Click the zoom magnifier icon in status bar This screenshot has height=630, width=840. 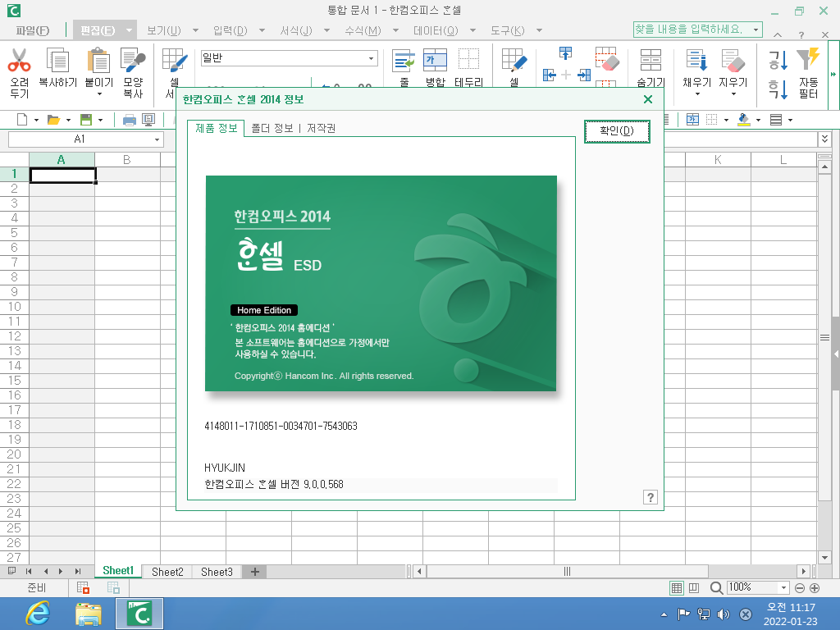point(715,587)
